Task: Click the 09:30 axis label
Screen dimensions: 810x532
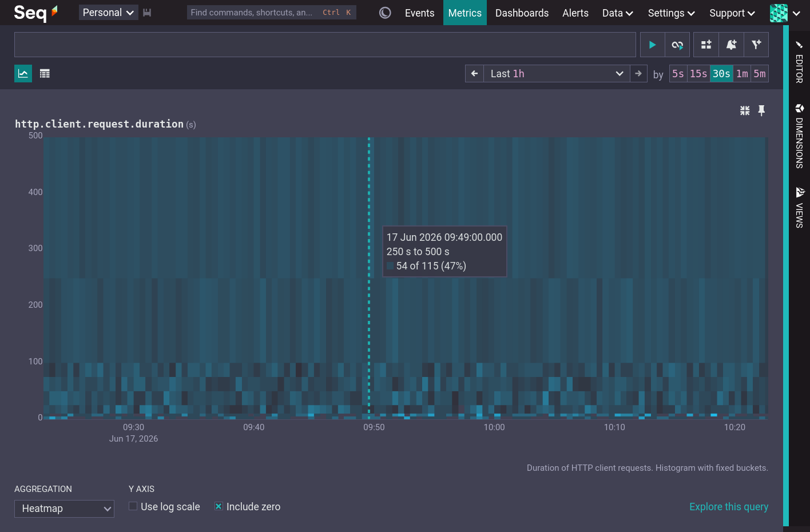Action: (133, 427)
